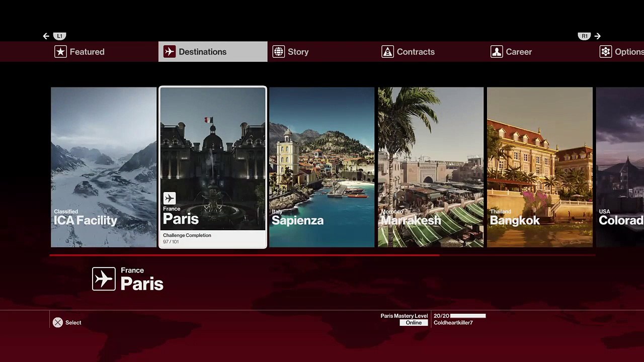Click the Select button prompt label

(x=73, y=323)
